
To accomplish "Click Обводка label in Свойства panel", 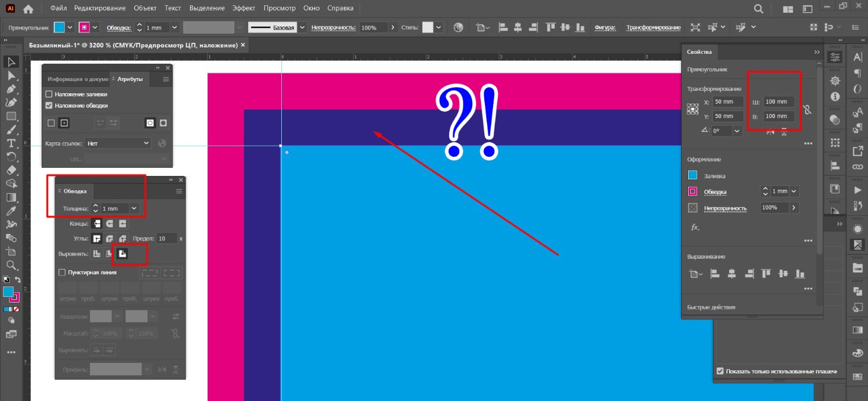I will click(715, 192).
